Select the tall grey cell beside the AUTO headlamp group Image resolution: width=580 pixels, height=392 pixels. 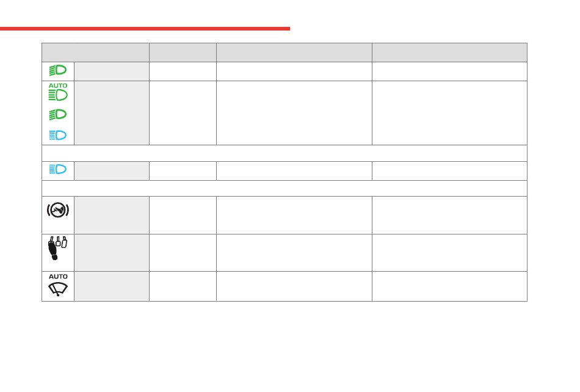pos(112,113)
